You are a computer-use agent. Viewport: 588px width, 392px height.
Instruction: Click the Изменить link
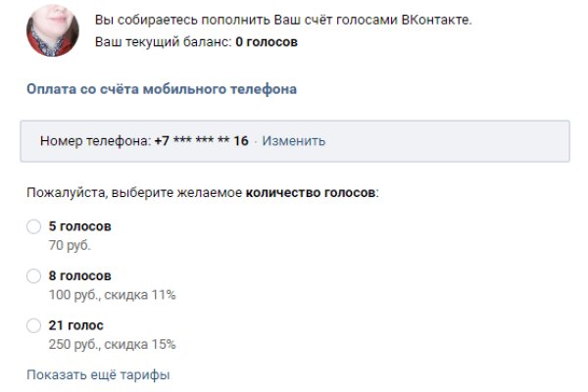tap(294, 141)
